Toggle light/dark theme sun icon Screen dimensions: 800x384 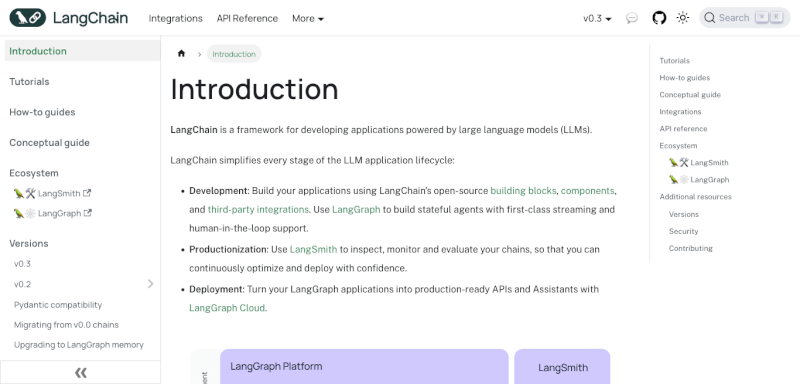pyautogui.click(x=683, y=18)
